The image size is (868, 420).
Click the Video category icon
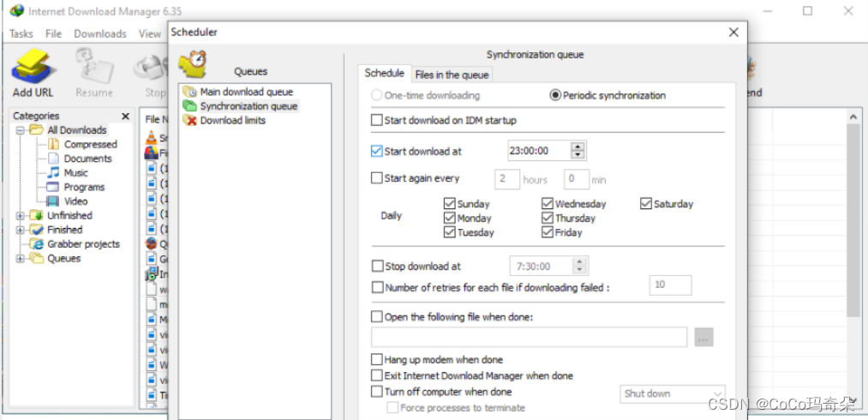tap(53, 201)
